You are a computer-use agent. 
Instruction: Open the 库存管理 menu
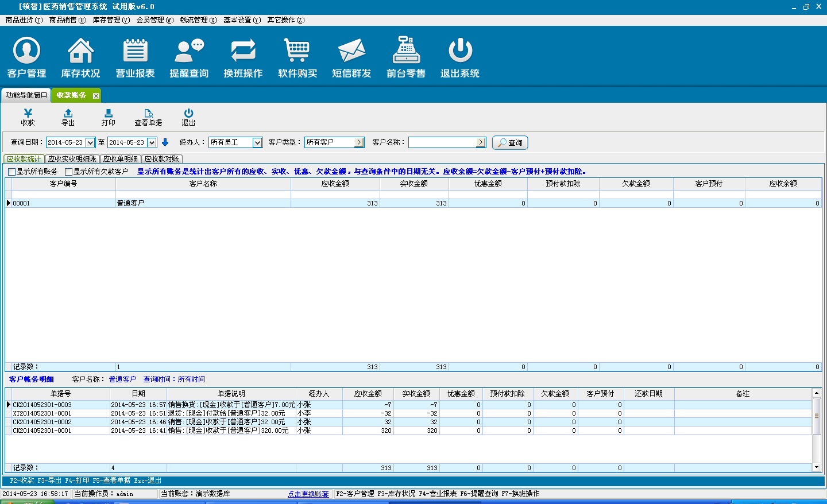[111, 20]
